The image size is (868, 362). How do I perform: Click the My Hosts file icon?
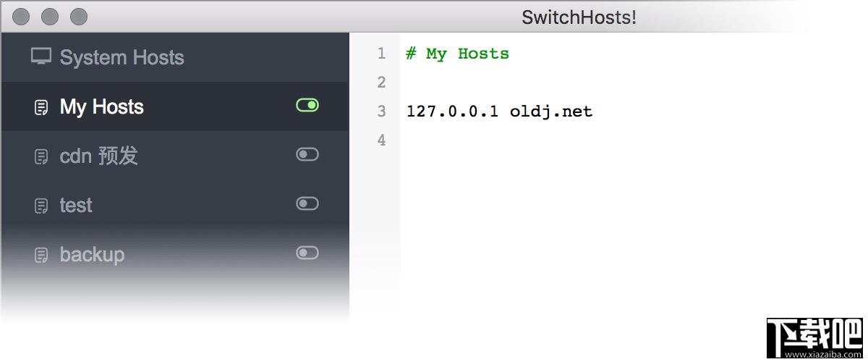tap(41, 107)
